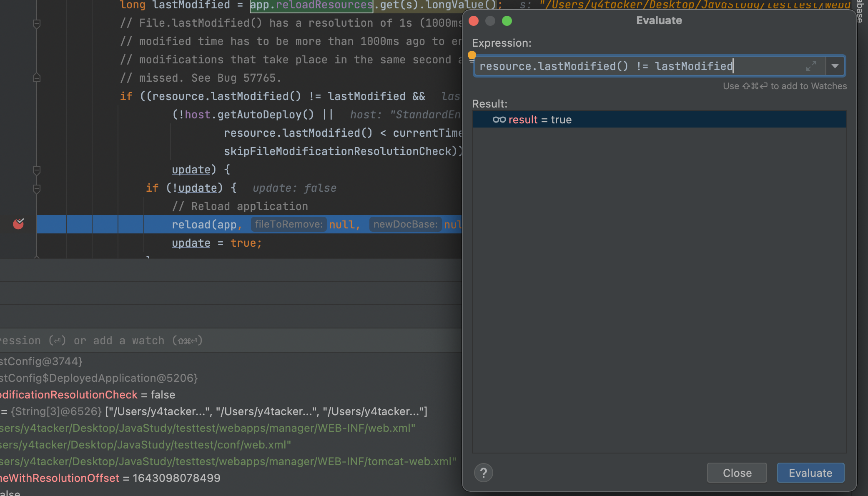The image size is (868, 496).
Task: Collapse the fold marker at File.lastModified() comment
Action: coord(37,24)
